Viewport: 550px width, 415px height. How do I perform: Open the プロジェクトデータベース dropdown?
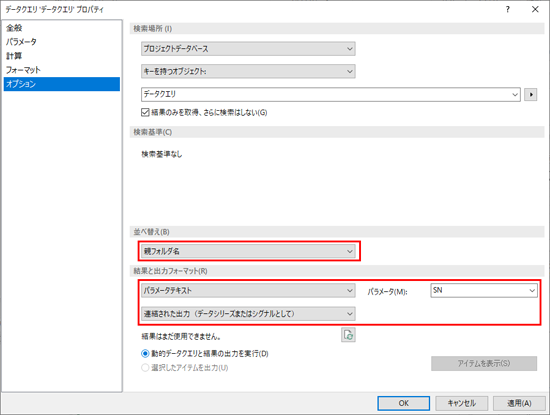click(x=248, y=49)
